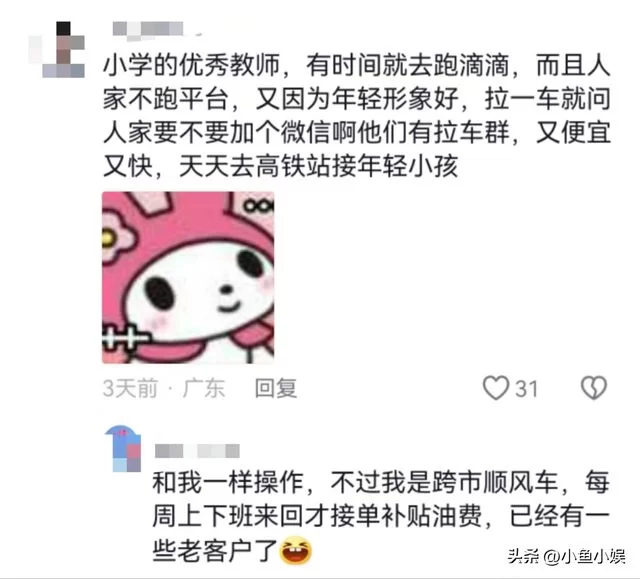Click the pink flower on the My Melody sticker

[116, 239]
